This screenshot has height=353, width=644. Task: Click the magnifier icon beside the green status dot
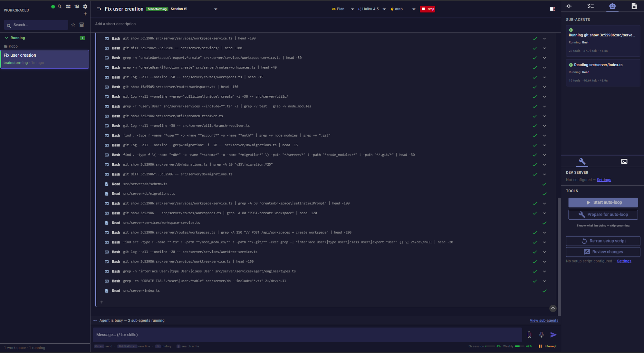click(x=60, y=6)
